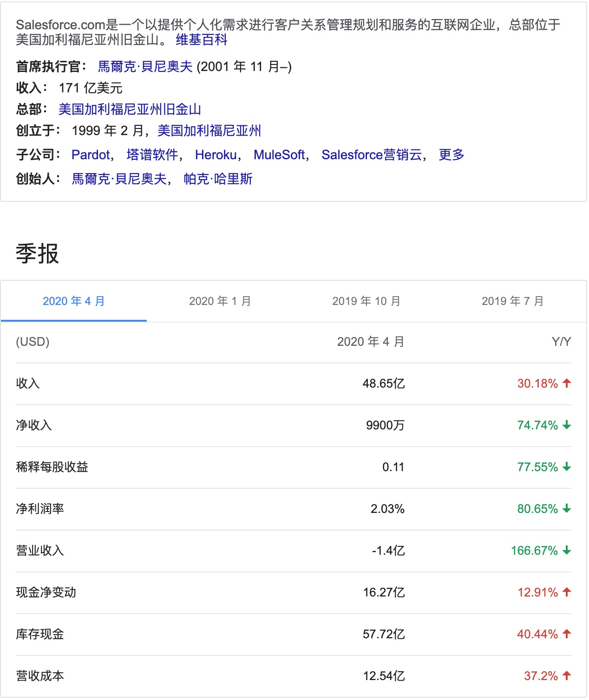Viewport: 589px width, 700px height.
Task: Click the green down arrow beside 74.74%
Action: (567, 425)
